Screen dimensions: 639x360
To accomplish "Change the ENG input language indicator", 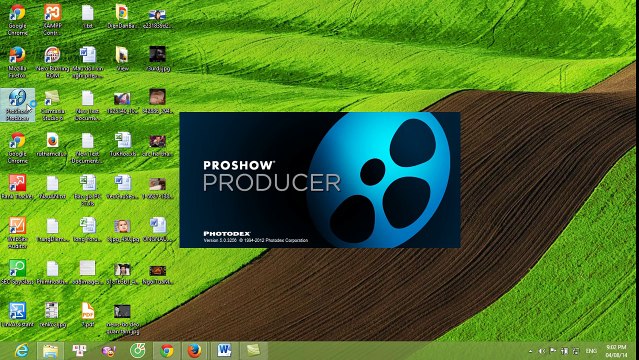I will (591, 351).
